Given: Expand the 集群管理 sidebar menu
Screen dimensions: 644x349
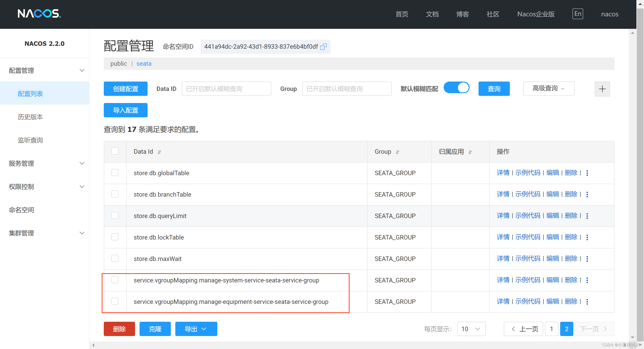Looking at the screenshot, I should pyautogui.click(x=44, y=233).
